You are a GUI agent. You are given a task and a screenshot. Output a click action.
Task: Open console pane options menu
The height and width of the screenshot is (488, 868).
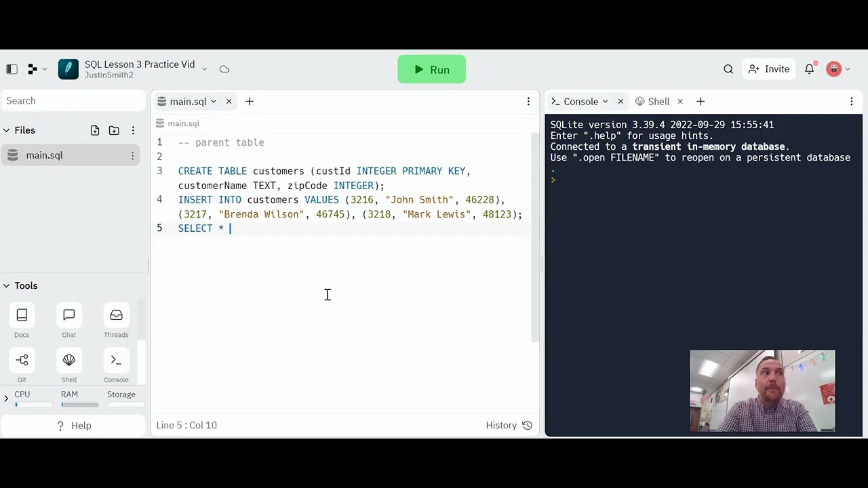[x=852, y=102]
